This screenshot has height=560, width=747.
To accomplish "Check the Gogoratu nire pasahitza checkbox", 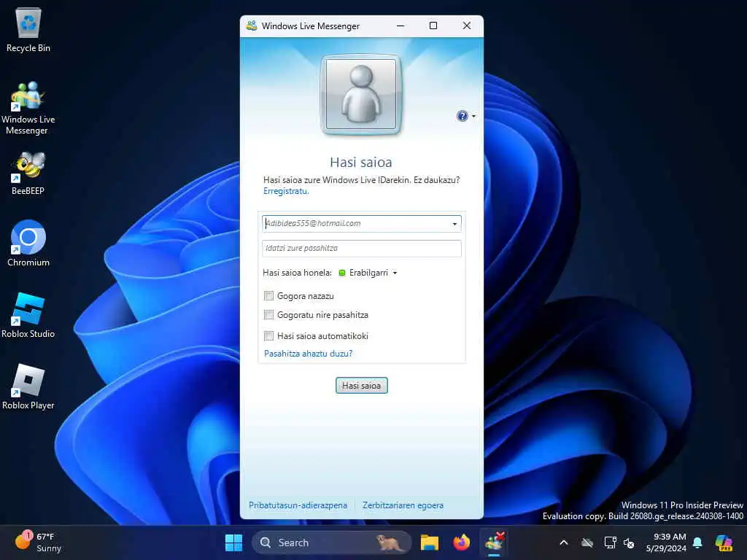I will click(268, 315).
